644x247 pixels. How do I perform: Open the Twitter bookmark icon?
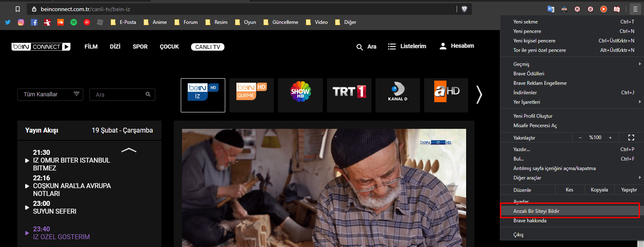pos(7,22)
